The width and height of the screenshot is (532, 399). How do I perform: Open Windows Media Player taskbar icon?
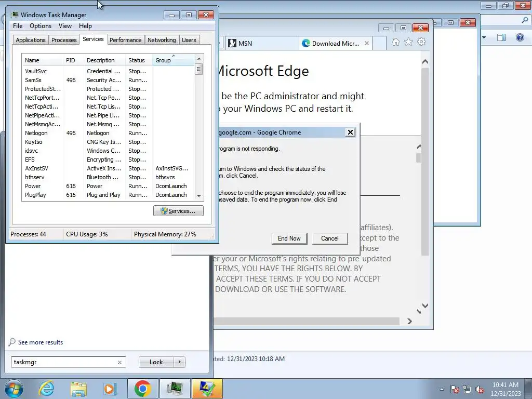click(x=110, y=389)
